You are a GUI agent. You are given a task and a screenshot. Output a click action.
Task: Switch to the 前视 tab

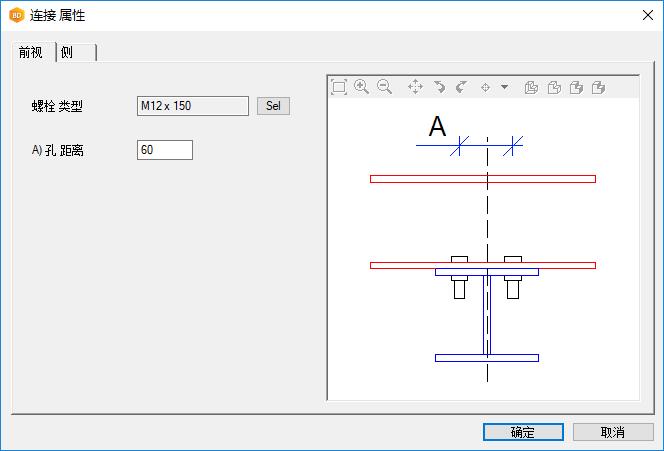coord(34,53)
